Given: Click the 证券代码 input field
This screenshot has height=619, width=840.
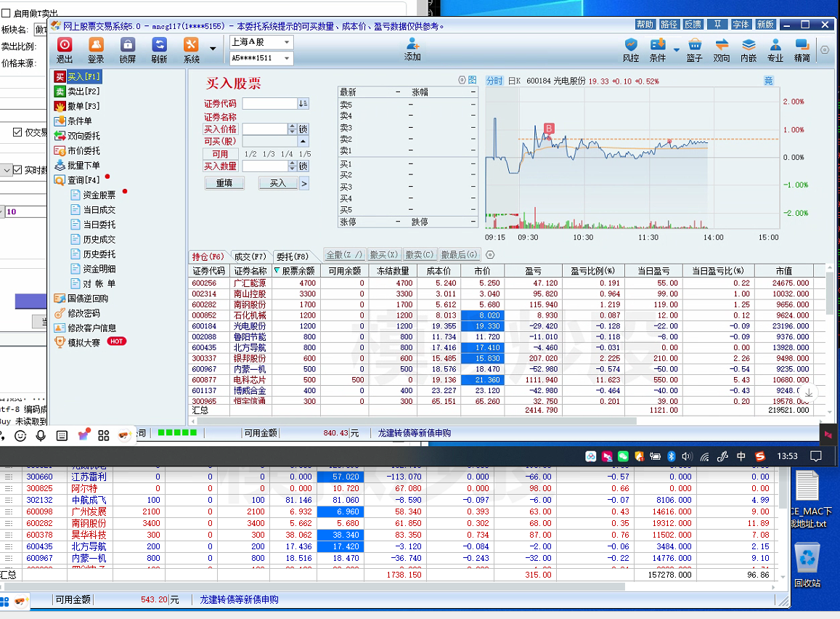Looking at the screenshot, I should tap(269, 104).
